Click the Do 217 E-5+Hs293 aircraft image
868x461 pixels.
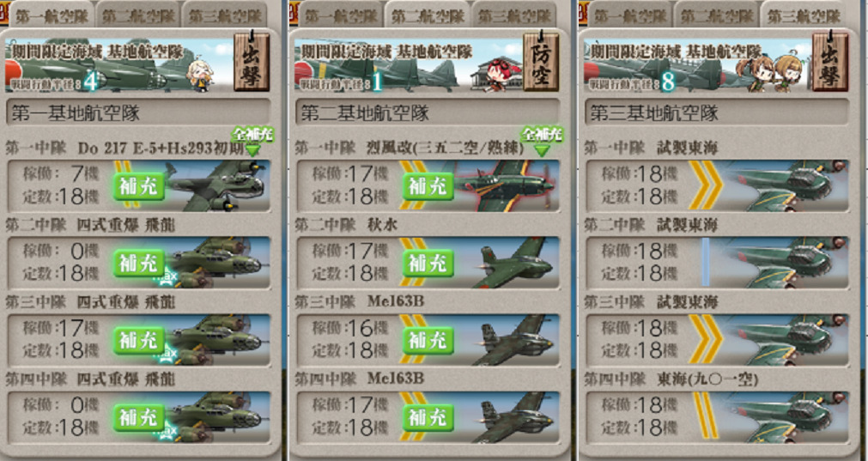coord(219,186)
